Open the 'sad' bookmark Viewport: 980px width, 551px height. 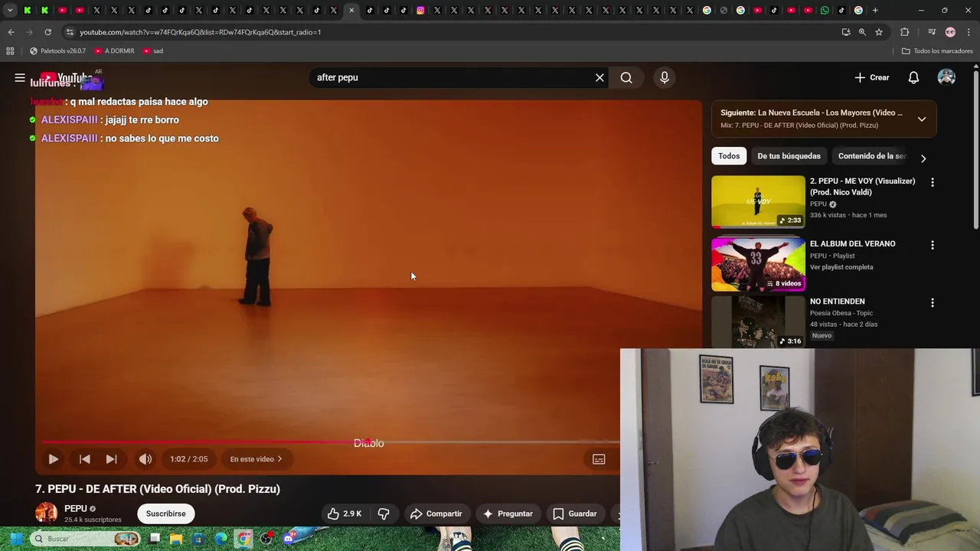point(153,51)
